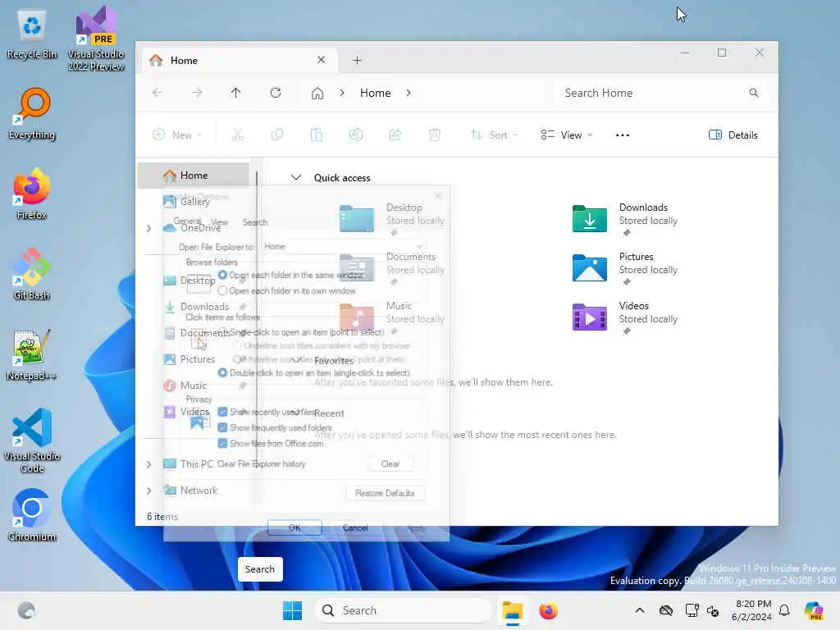Close the Home tab with its X
The height and width of the screenshot is (630, 840).
(x=321, y=60)
